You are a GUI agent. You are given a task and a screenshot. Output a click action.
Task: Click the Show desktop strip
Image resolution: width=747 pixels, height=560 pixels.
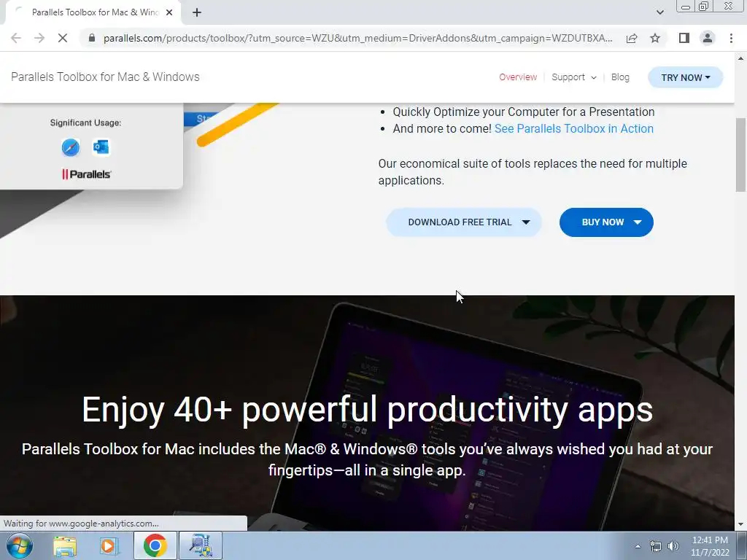pos(742,545)
